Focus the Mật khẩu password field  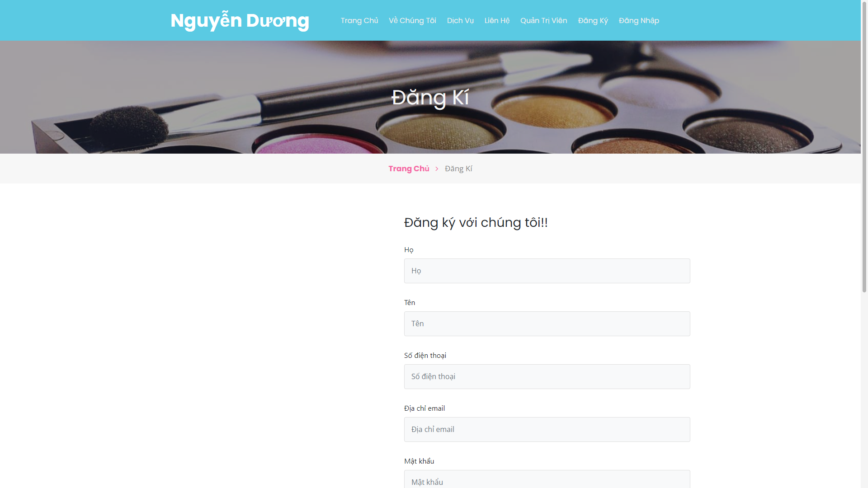click(547, 481)
